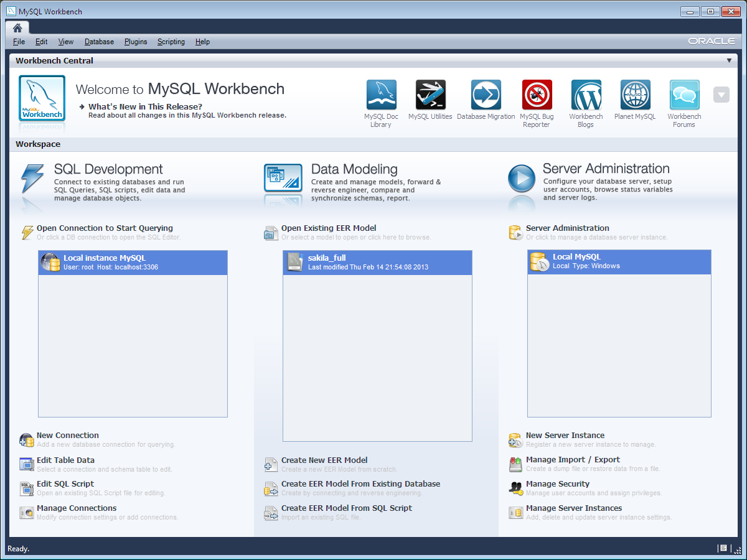This screenshot has width=747, height=560.
Task: Click Create EER Model From SQL Script link
Action: [347, 508]
